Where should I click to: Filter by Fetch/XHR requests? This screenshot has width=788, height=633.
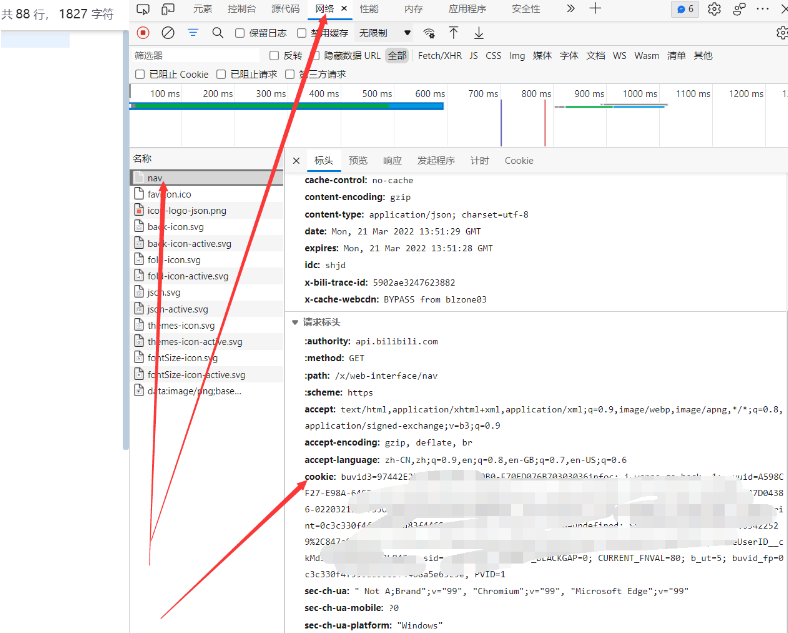tap(440, 56)
